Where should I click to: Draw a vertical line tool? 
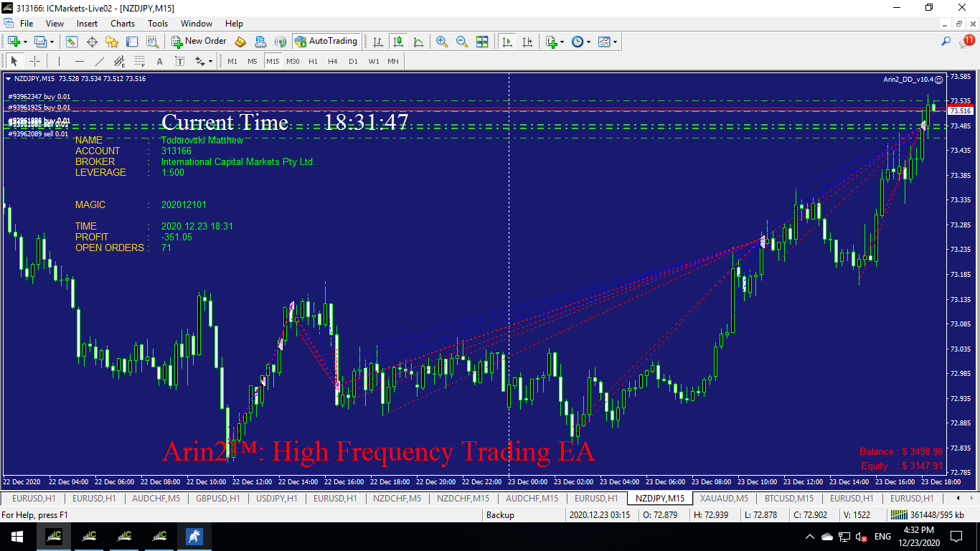pyautogui.click(x=59, y=61)
